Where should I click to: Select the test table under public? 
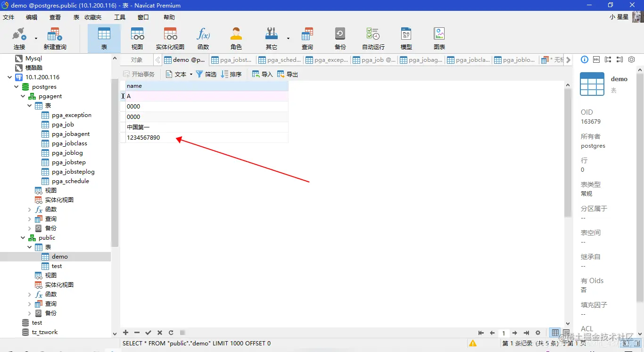57,266
